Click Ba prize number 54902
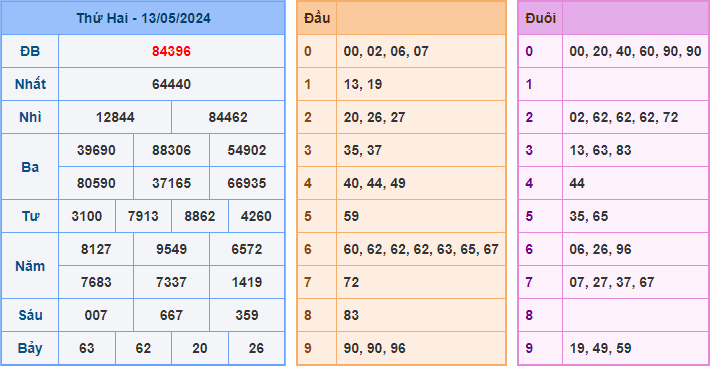 pyautogui.click(x=247, y=150)
